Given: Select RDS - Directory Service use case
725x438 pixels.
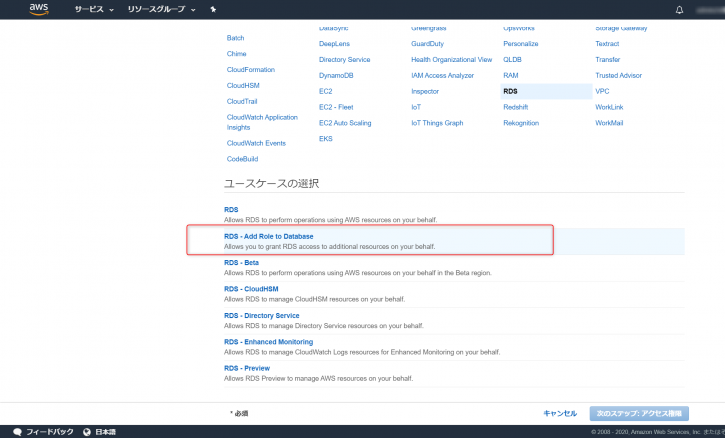Looking at the screenshot, I should [262, 315].
